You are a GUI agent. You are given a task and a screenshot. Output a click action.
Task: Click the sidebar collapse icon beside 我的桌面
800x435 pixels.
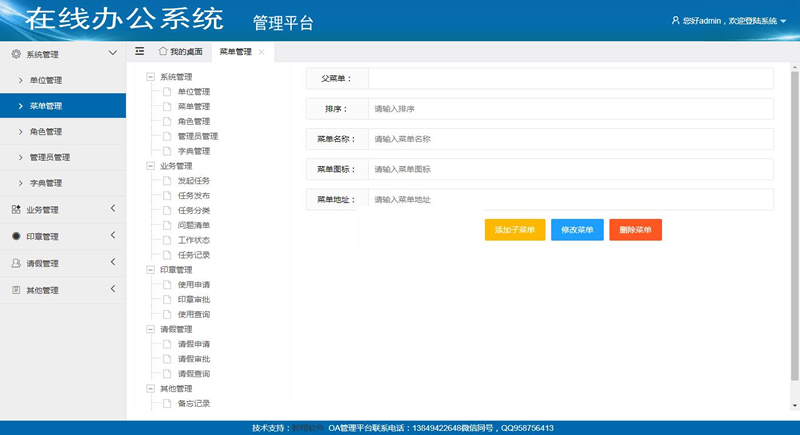[x=140, y=51]
